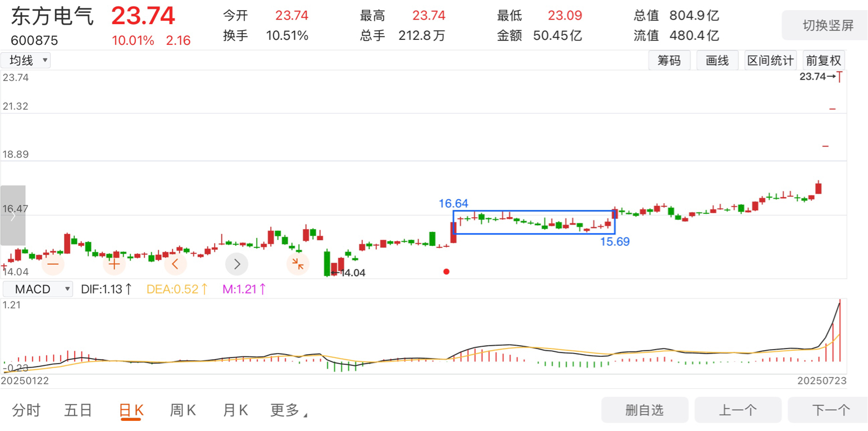Click the DIF:1.13 indicator value
The image size is (868, 431).
tap(107, 290)
